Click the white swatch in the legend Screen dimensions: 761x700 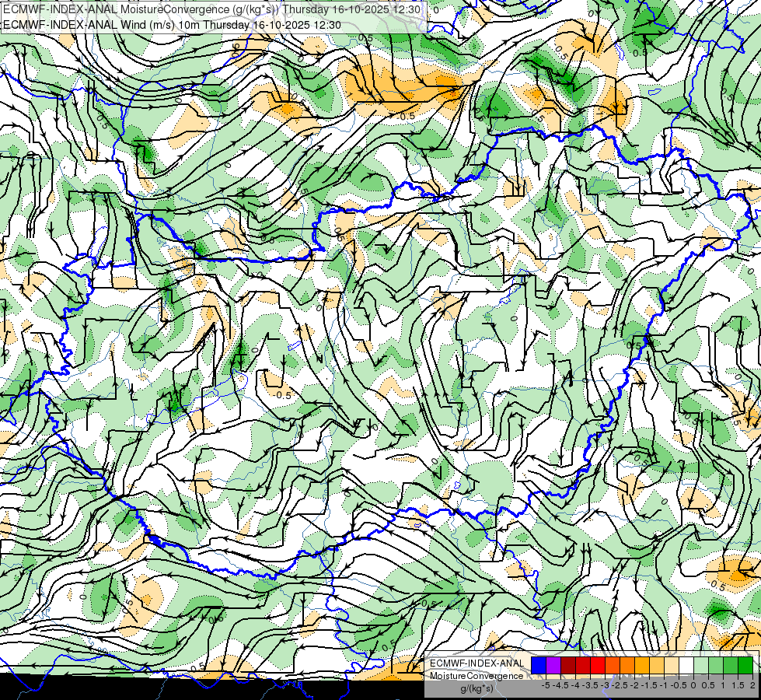click(686, 665)
